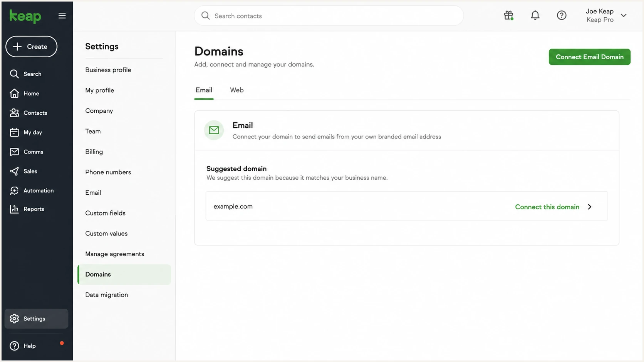Click Connect Email Domain button
This screenshot has height=362, width=644.
coord(589,57)
